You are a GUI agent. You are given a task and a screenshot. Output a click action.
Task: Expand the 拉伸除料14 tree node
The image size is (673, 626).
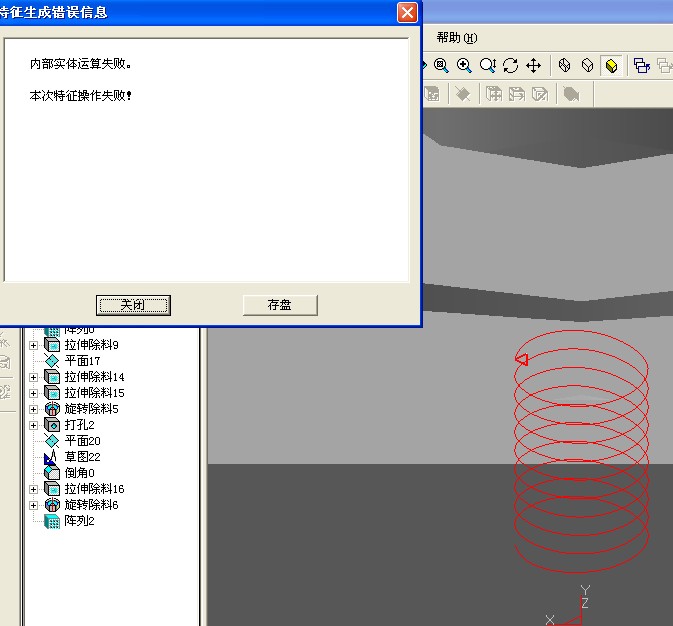tap(33, 377)
